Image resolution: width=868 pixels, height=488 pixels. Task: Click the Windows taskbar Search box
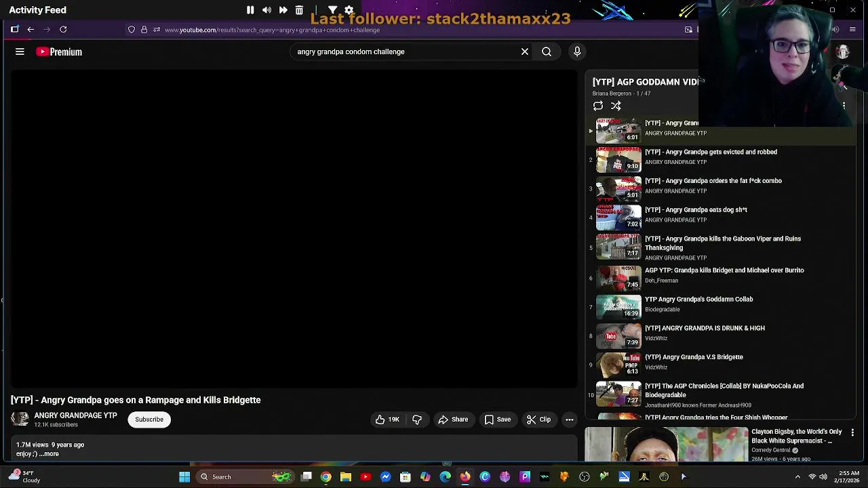click(x=245, y=476)
